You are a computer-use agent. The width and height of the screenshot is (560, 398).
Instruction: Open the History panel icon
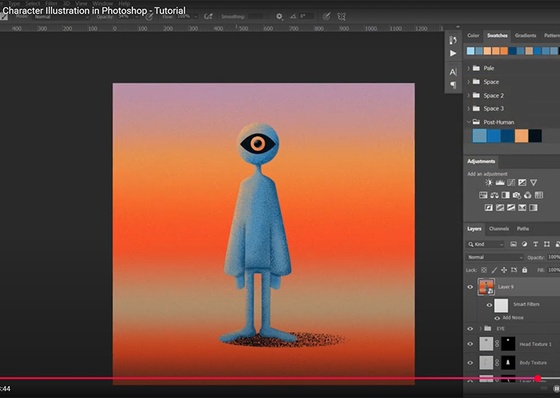pos(453,40)
